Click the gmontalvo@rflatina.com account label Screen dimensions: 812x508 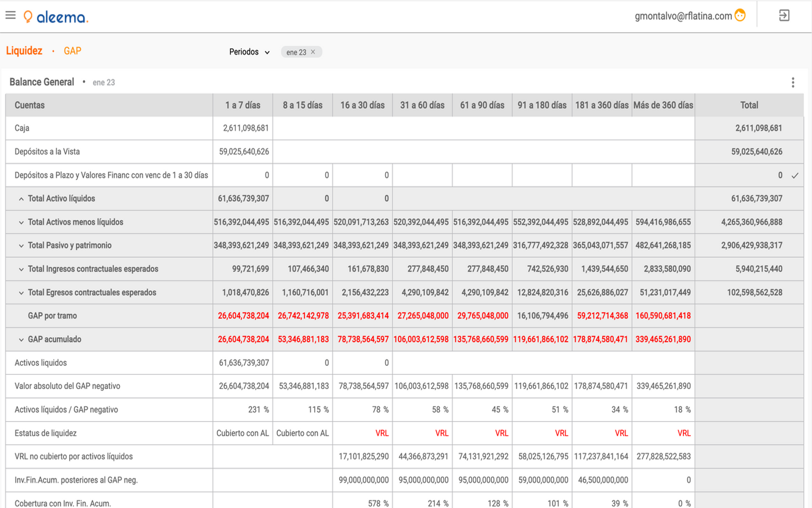(x=683, y=16)
